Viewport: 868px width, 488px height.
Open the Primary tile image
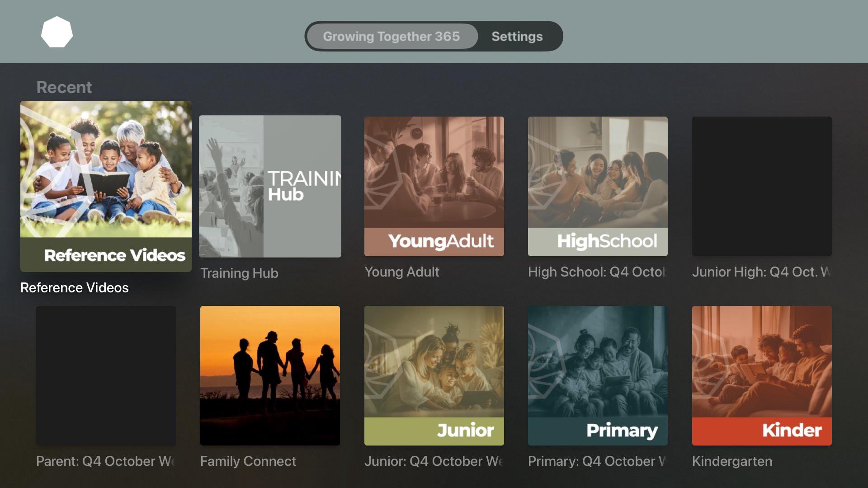(598, 375)
